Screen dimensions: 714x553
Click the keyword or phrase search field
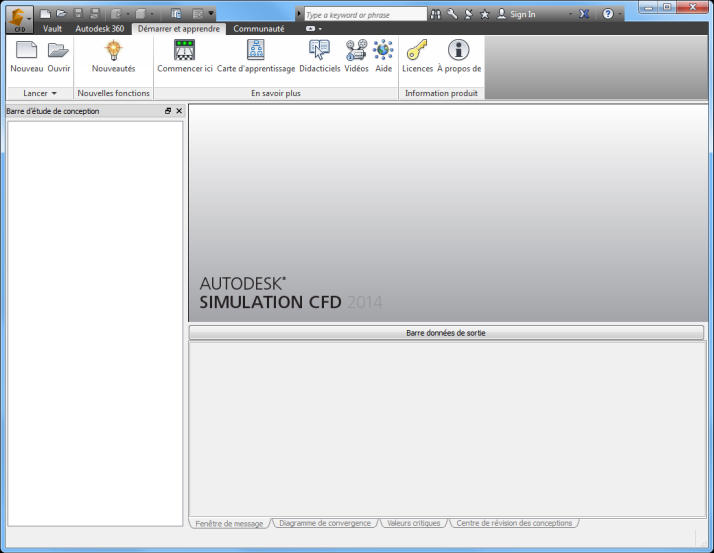coord(366,15)
